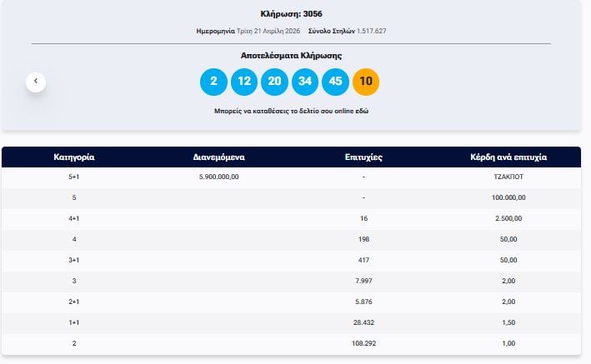Screen dimensions: 591x364
Task: Select the 4+1 category row
Action: pos(73,218)
